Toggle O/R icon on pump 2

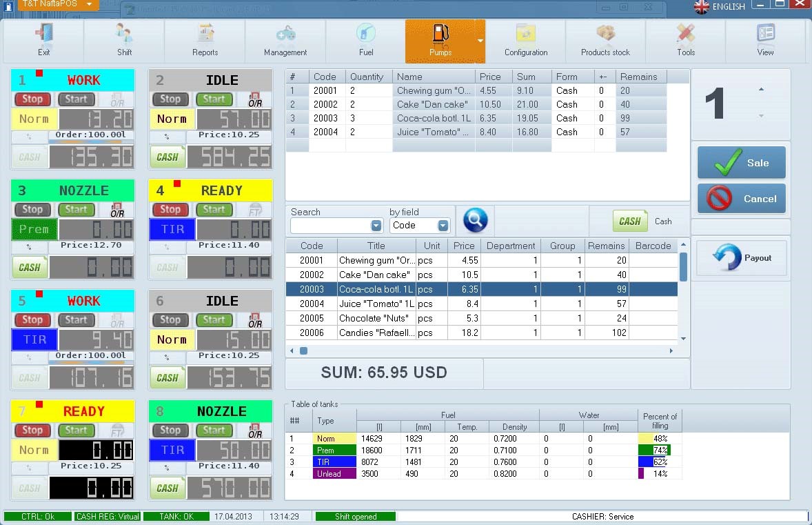pyautogui.click(x=254, y=99)
